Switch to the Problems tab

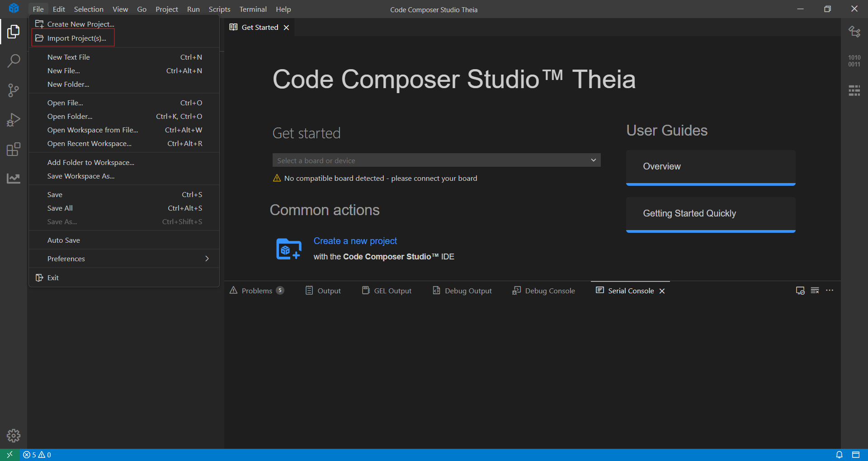coord(257,291)
